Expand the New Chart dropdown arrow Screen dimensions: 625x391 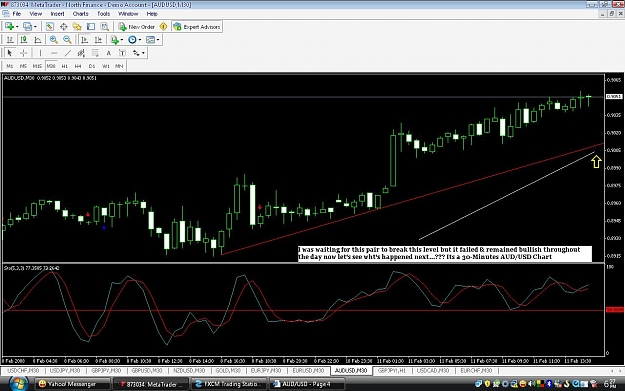click(x=17, y=27)
